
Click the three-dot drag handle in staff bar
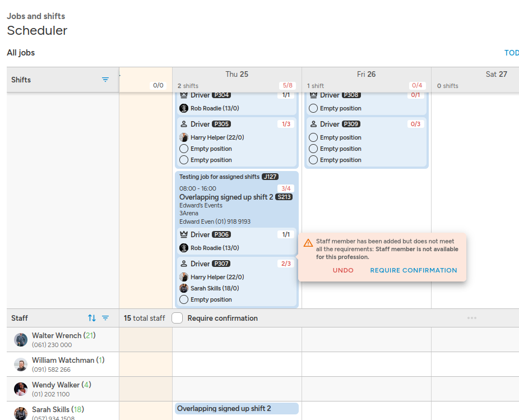coord(472,318)
